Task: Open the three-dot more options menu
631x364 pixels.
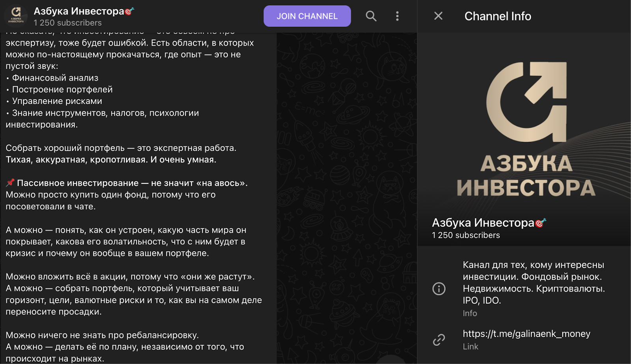Action: point(397,16)
